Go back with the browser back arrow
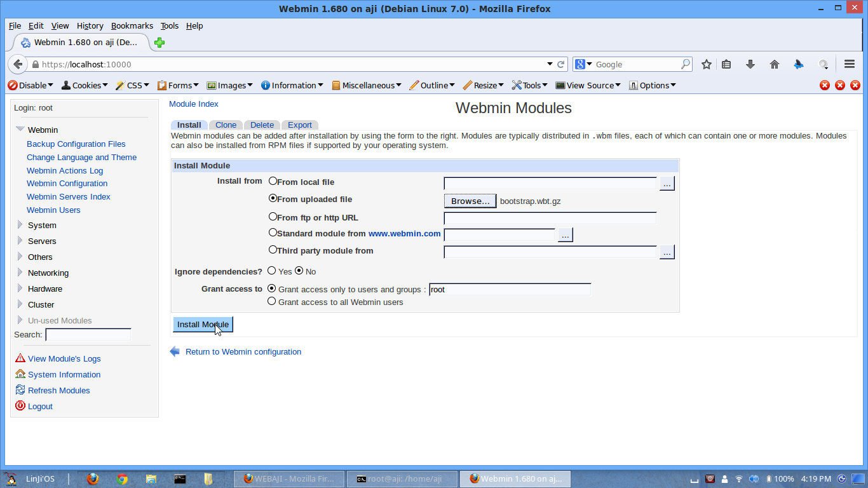This screenshot has height=488, width=868. coord(18,64)
